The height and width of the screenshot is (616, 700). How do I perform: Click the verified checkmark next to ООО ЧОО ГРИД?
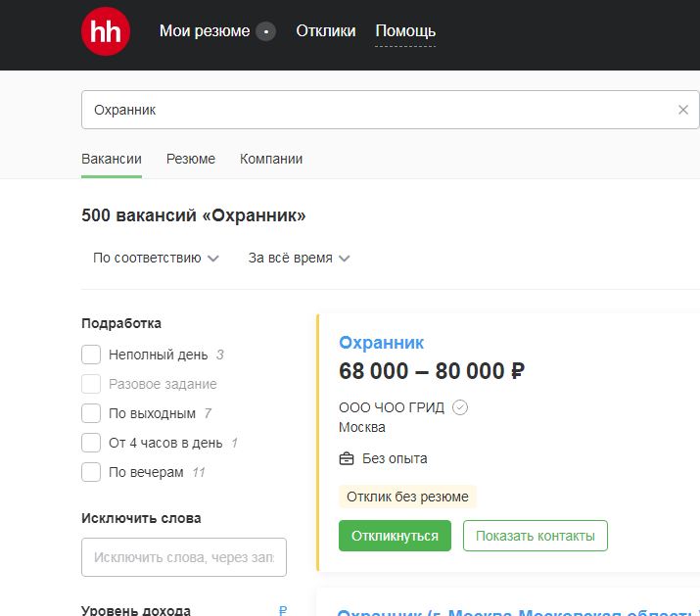tap(460, 407)
